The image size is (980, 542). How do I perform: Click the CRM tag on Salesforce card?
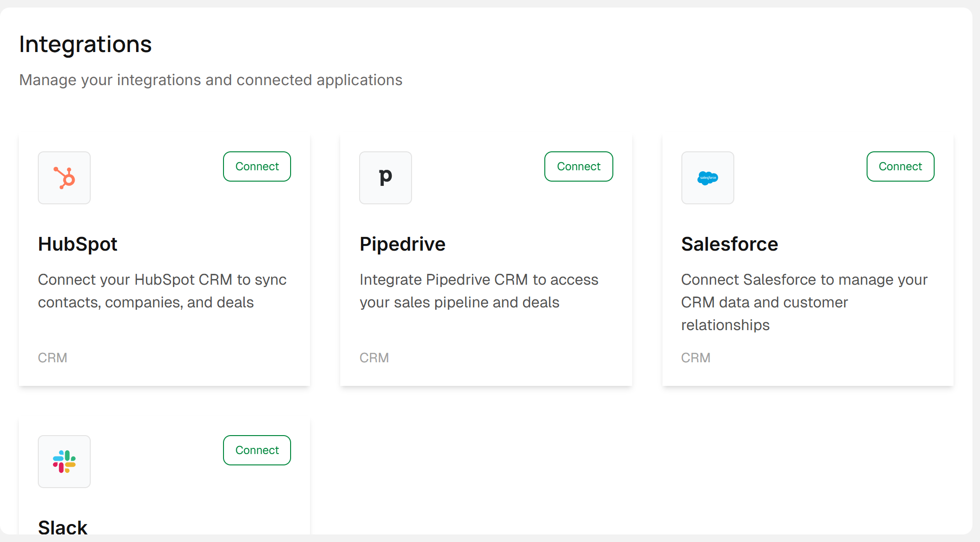pyautogui.click(x=696, y=358)
